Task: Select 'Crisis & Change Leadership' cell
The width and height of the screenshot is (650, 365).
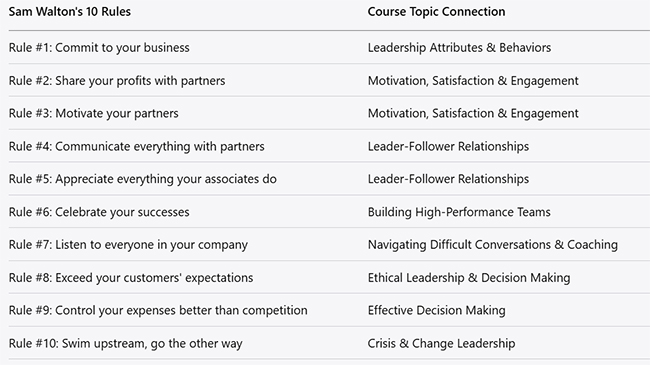Action: [441, 343]
